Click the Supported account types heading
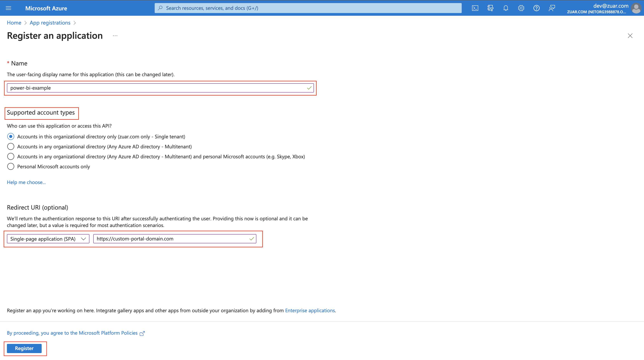Viewport: 644px width, 360px height. pos(41,112)
